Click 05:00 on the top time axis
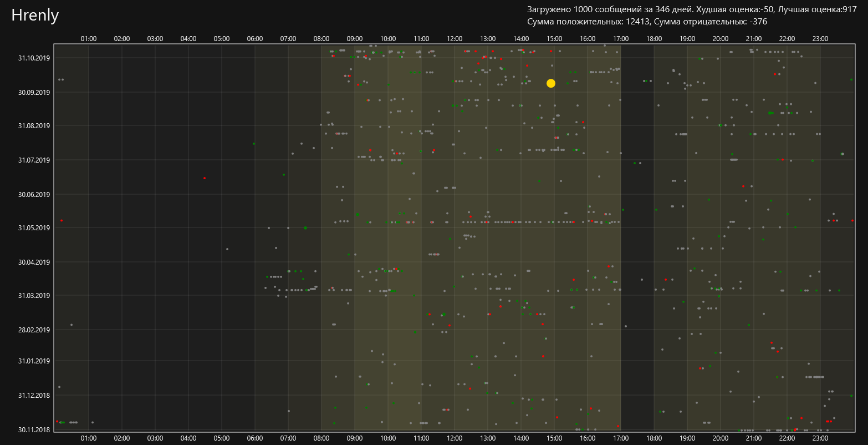The height and width of the screenshot is (445, 868). [x=222, y=39]
